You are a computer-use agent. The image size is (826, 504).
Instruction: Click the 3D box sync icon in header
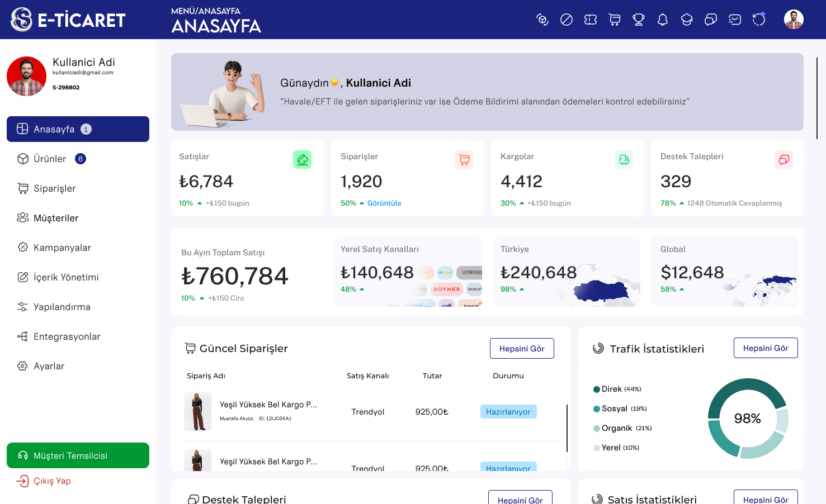coord(542,20)
